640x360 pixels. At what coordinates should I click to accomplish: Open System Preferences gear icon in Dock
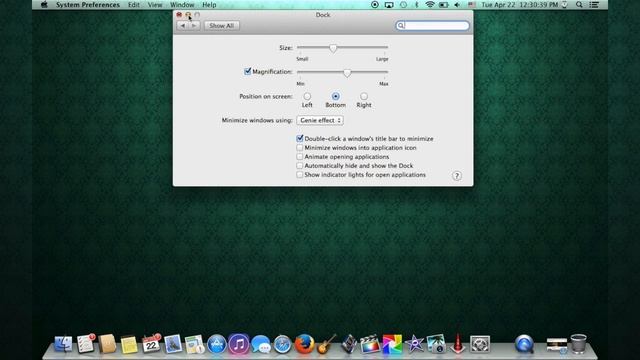[480, 344]
